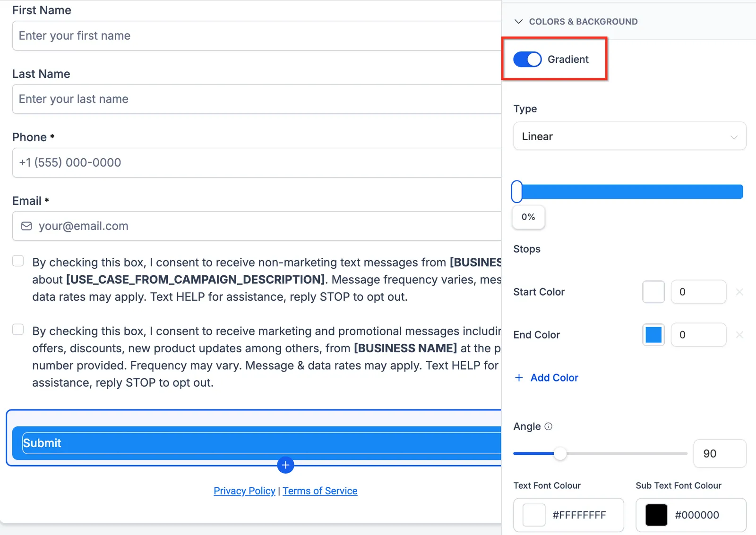Click the Angle slider handle
The image size is (756, 535).
click(x=560, y=453)
